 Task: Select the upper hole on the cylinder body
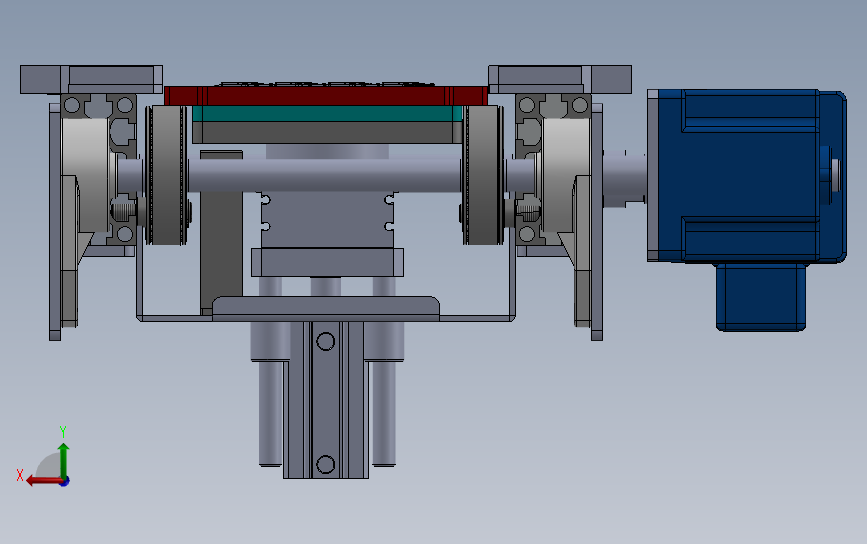click(x=326, y=341)
